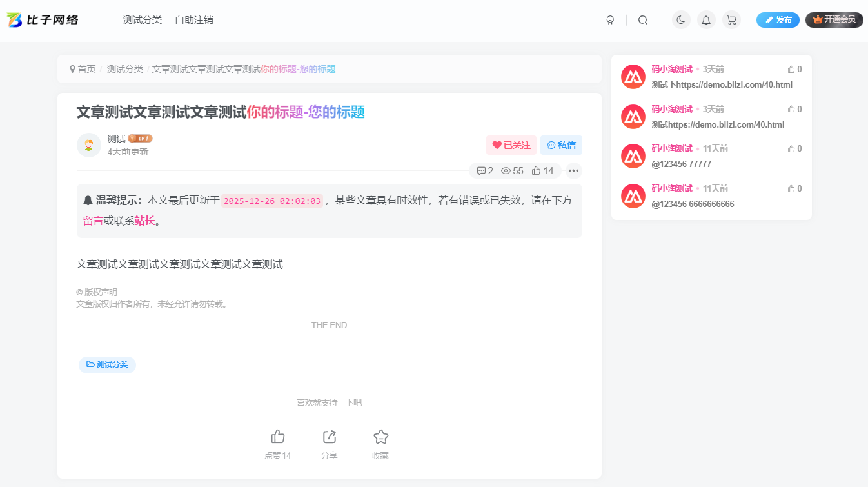The height and width of the screenshot is (487, 868).
Task: Click the 分享 share icon below the article
Action: click(x=329, y=437)
